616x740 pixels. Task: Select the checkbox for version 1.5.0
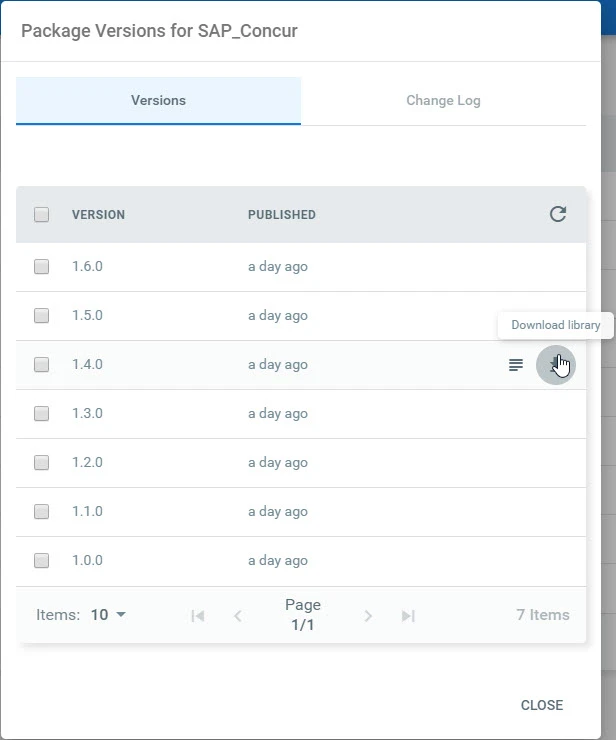coord(42,315)
